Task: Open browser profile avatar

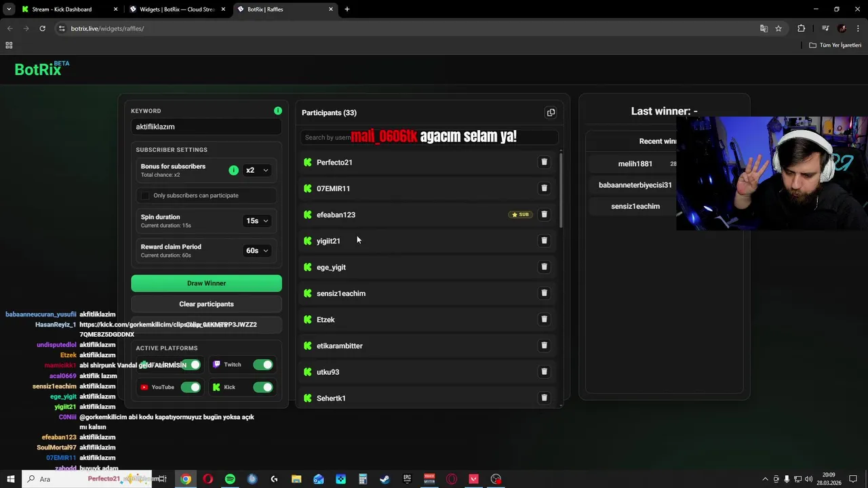Action: [842, 28]
